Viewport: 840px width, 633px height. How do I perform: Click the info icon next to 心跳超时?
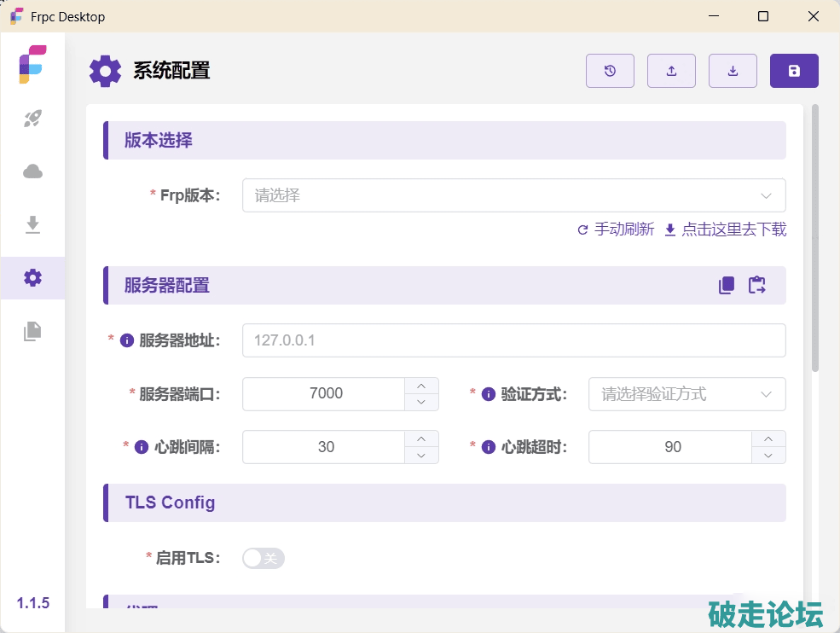click(x=489, y=447)
